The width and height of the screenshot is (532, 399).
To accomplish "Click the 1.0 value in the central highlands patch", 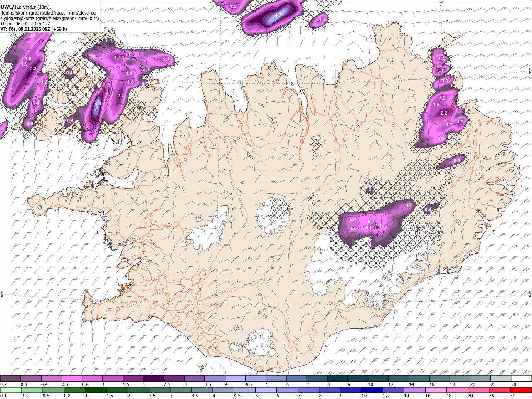I will [x=378, y=226].
